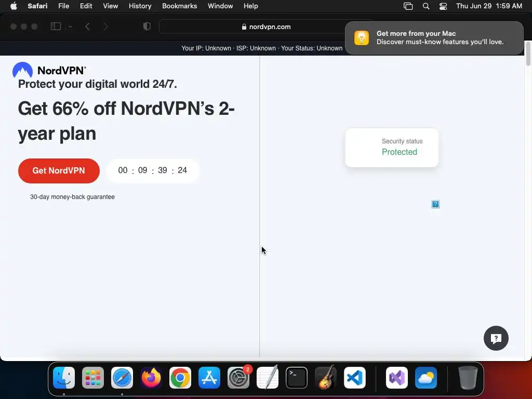Open the Trash in the Dock

tap(468, 378)
